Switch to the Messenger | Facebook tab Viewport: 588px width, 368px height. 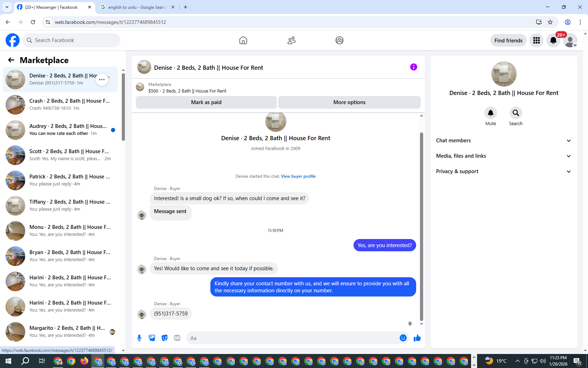pyautogui.click(x=55, y=7)
